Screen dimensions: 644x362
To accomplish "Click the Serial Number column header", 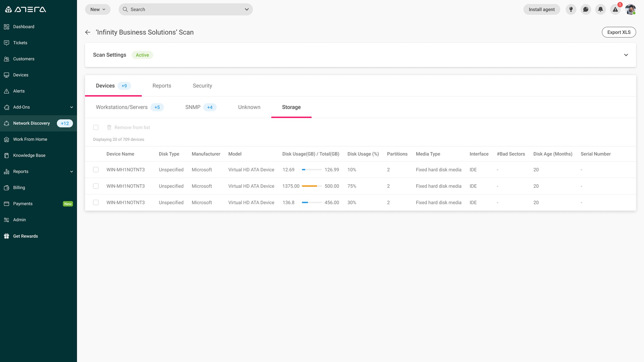I will tap(595, 154).
